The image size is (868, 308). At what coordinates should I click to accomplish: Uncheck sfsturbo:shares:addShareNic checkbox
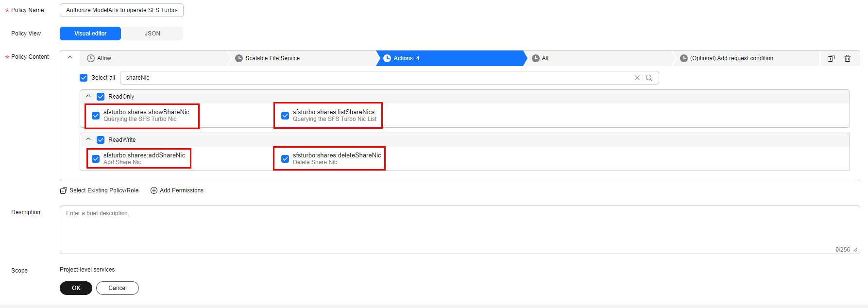[96, 159]
